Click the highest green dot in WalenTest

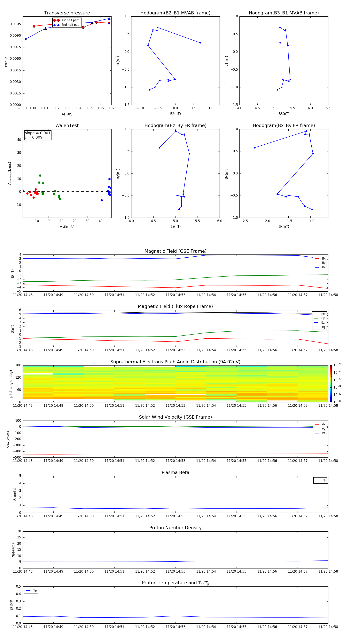click(x=40, y=175)
